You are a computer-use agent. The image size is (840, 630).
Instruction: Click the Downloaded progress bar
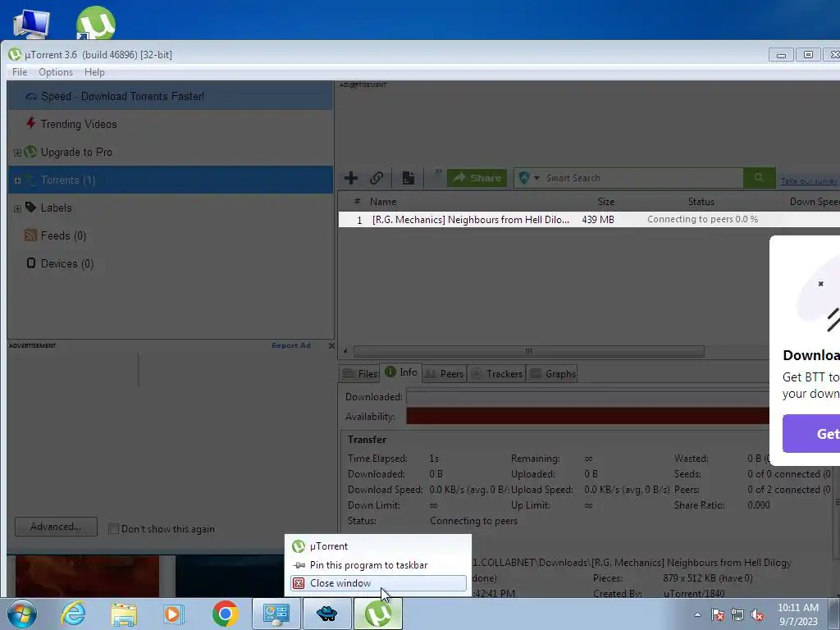point(588,398)
